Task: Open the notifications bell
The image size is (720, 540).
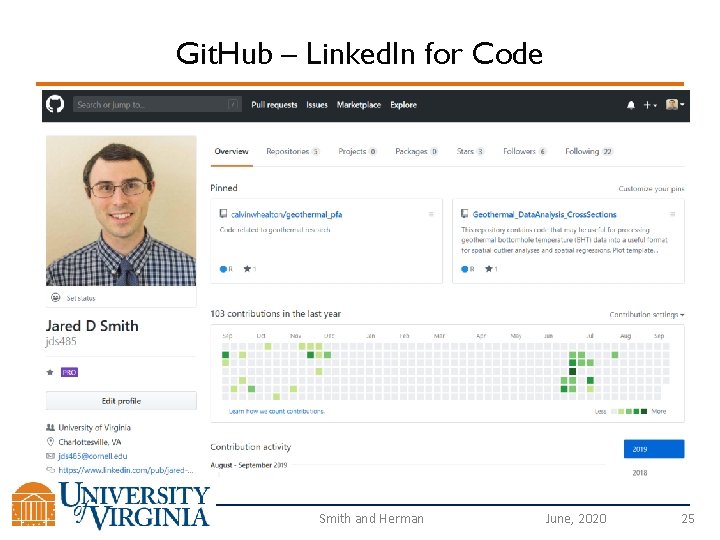Action: pos(631,104)
